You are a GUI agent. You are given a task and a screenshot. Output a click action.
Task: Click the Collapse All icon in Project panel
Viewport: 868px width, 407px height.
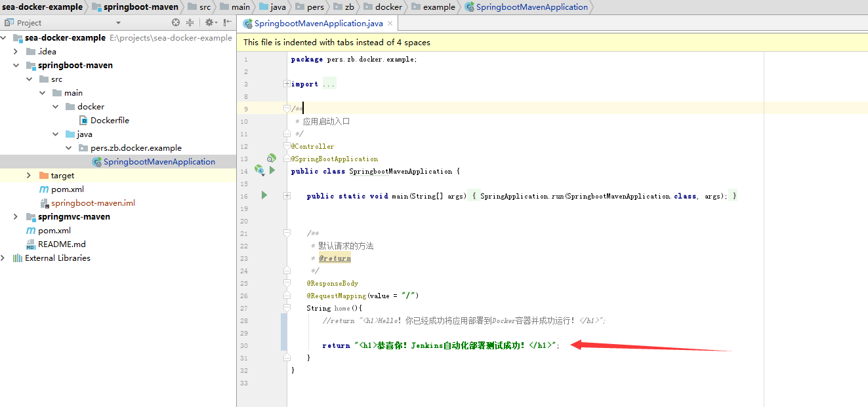[190, 22]
